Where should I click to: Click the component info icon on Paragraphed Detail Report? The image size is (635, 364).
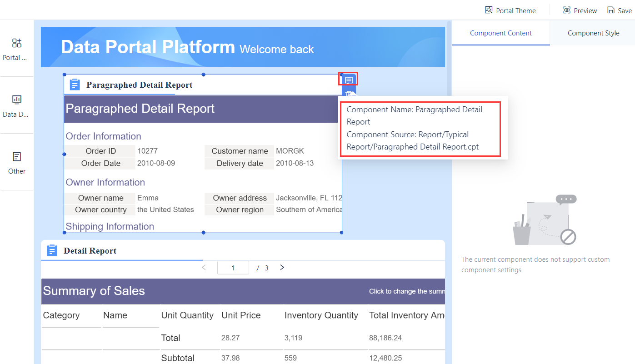pyautogui.click(x=348, y=79)
